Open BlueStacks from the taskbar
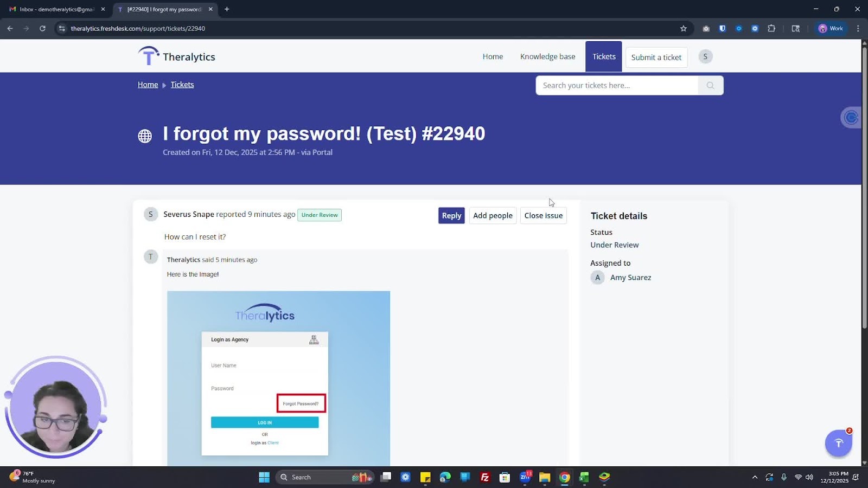 coord(604,477)
